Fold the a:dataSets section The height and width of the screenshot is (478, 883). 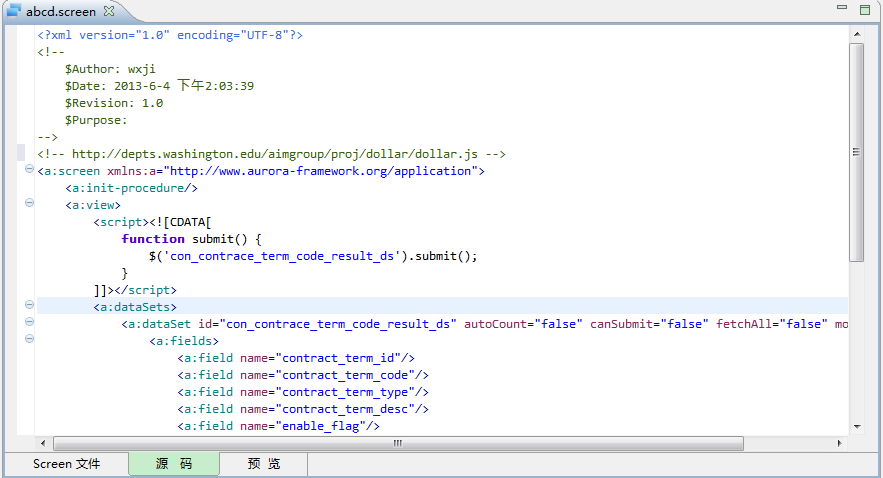click(x=29, y=306)
